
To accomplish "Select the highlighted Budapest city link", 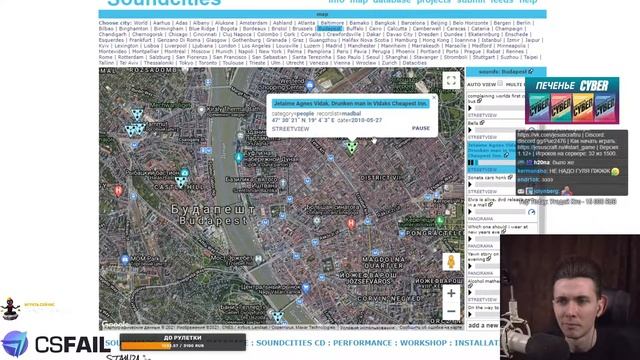I will click(329, 29).
